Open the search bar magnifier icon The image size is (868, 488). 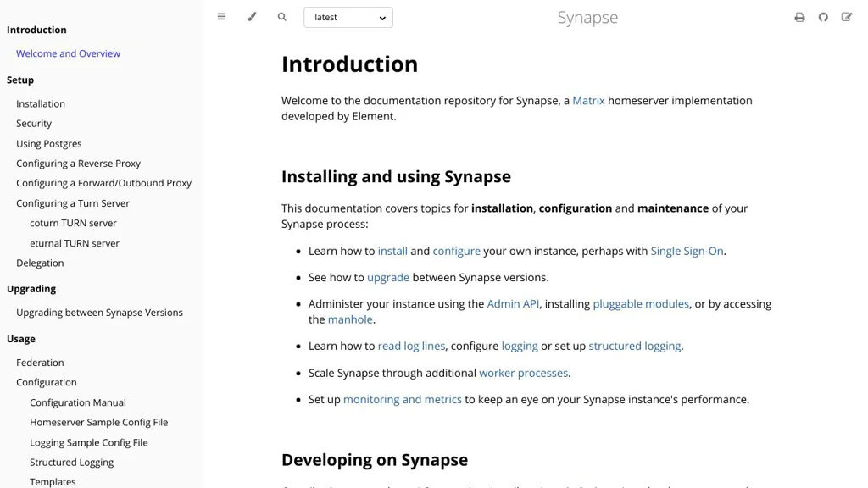281,17
